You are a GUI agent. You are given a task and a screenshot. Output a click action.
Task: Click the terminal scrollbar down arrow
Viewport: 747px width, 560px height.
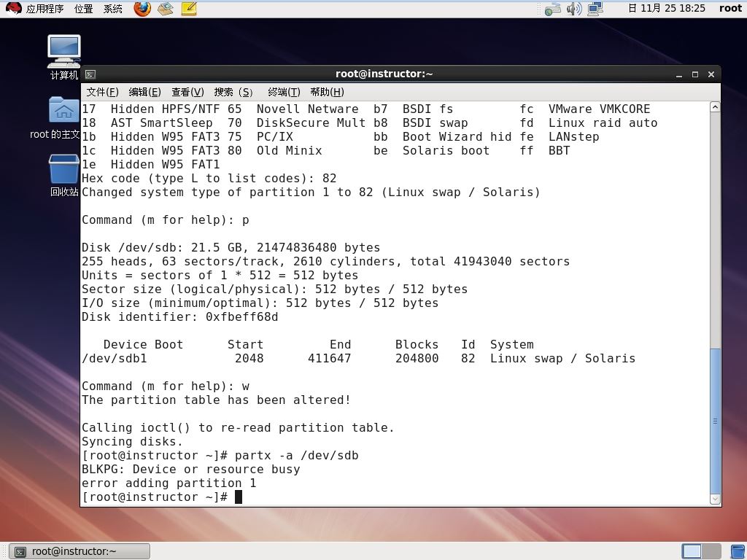715,499
